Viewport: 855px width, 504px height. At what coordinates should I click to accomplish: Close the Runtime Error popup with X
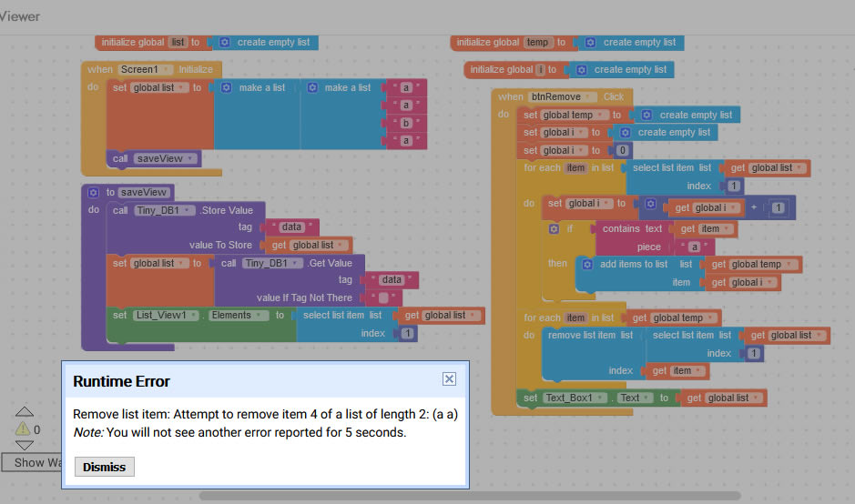click(449, 379)
